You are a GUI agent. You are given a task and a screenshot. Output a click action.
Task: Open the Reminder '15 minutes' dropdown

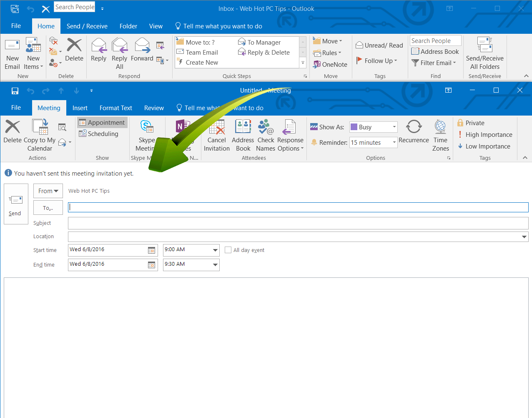tap(373, 142)
